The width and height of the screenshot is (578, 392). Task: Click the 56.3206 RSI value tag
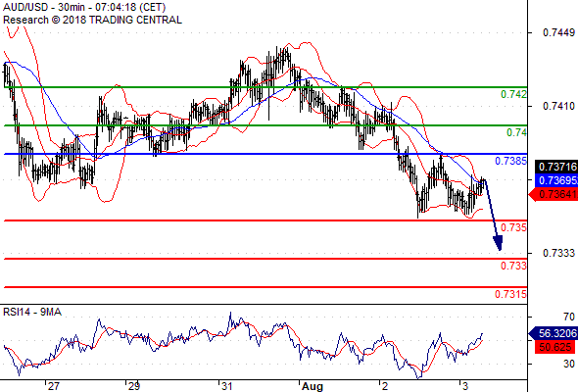[554, 334]
